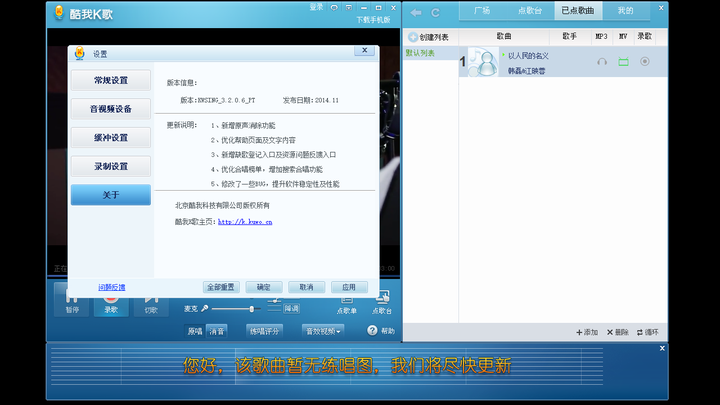The width and height of the screenshot is (720, 405).
Task: Click the 麦克 microphone icon
Action: (205, 309)
